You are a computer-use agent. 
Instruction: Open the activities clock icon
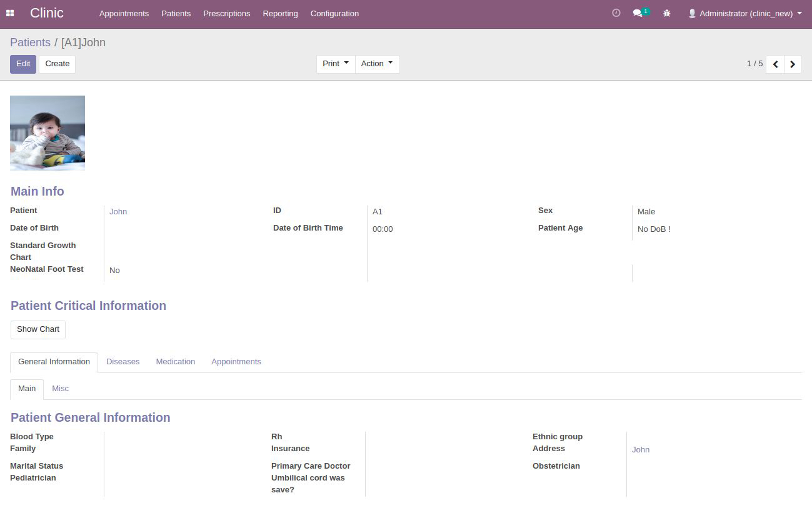pos(616,13)
